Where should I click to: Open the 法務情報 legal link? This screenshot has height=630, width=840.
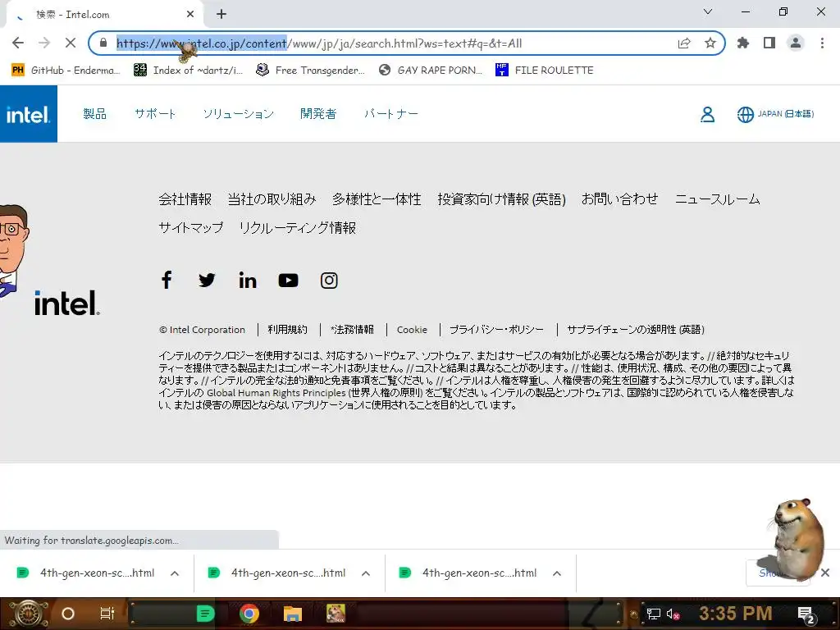tap(353, 330)
